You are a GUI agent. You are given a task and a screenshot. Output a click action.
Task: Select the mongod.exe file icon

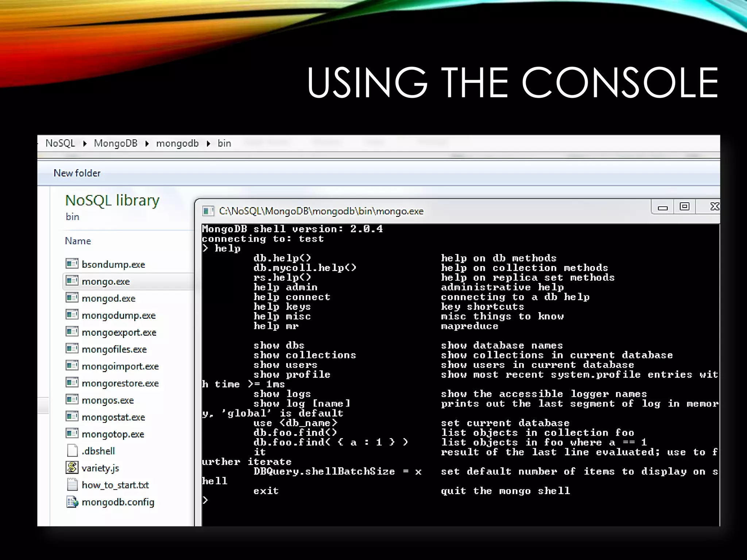click(72, 297)
